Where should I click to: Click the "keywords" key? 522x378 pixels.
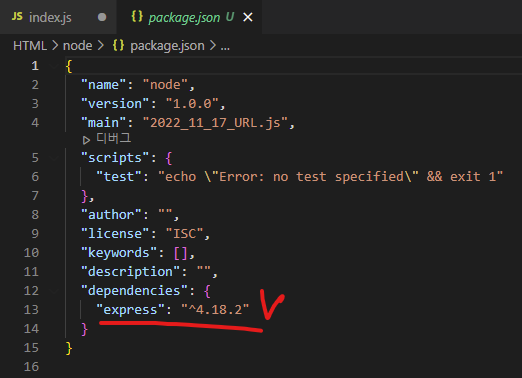click(119, 252)
